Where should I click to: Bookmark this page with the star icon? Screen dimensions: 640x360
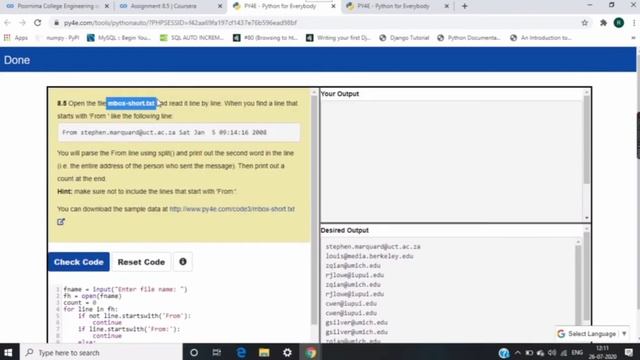(x=584, y=23)
